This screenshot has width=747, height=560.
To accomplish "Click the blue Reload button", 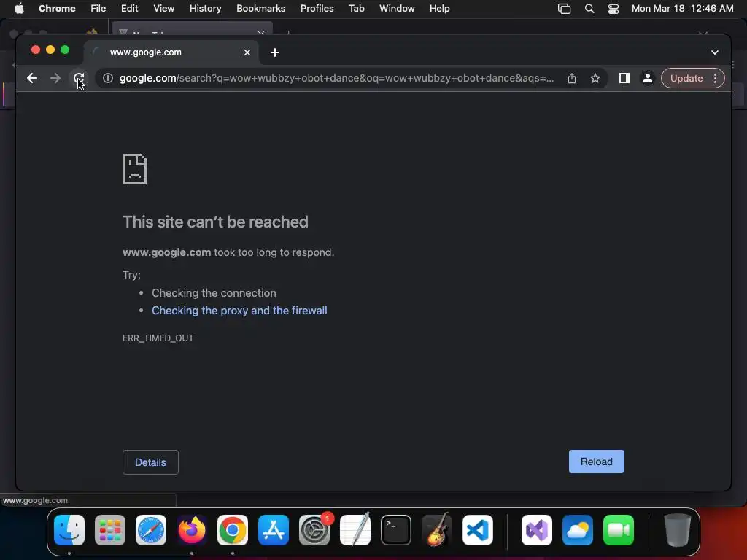I will pyautogui.click(x=597, y=462).
